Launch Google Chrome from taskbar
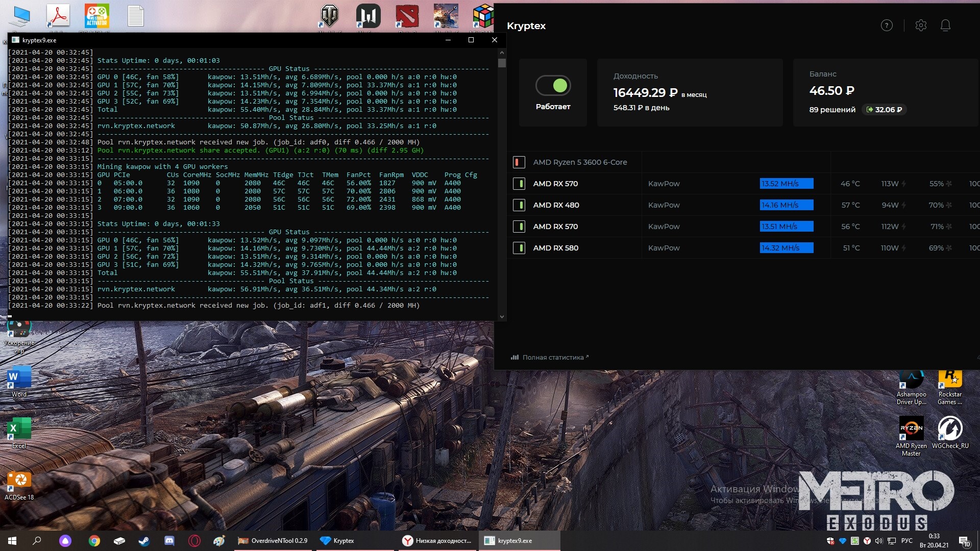The image size is (980, 551). 94,541
